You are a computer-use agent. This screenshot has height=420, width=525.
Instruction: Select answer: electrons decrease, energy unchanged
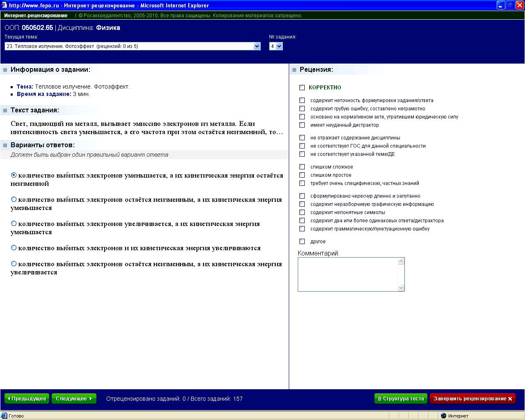pyautogui.click(x=14, y=175)
